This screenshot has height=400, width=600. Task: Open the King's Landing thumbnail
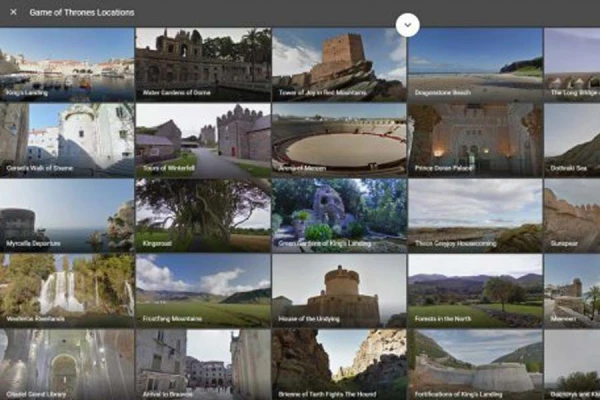[x=67, y=65]
